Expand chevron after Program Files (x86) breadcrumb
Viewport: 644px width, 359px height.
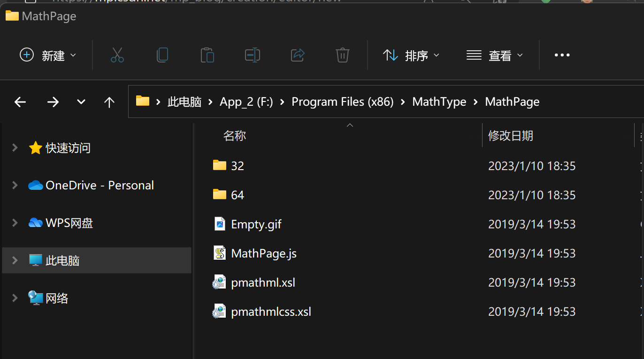[x=403, y=101]
